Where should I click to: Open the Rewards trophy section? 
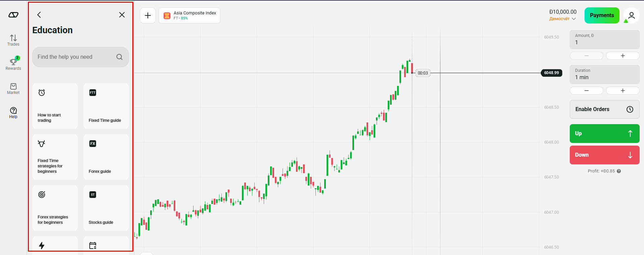(13, 63)
